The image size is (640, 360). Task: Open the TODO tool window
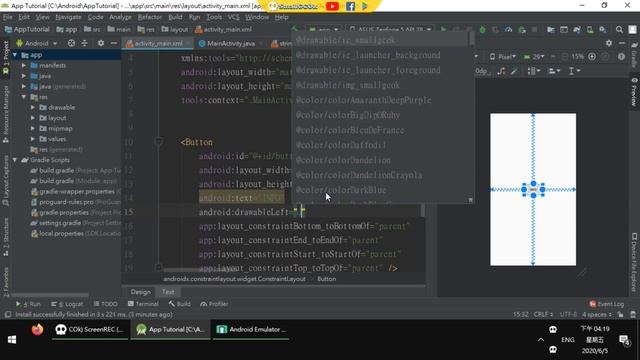point(105,304)
